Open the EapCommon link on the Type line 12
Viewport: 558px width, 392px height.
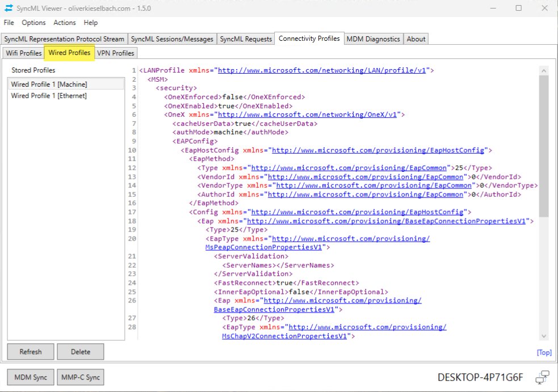(349, 168)
